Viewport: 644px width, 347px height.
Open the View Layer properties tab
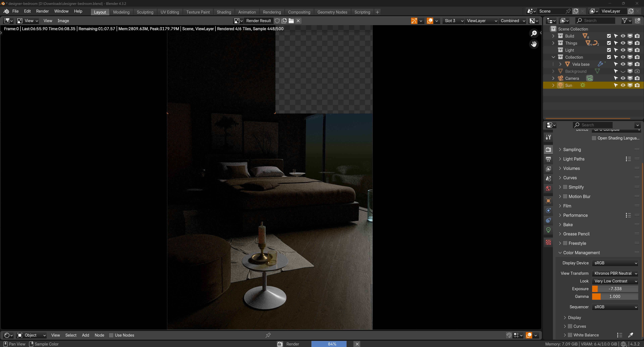[x=548, y=169]
